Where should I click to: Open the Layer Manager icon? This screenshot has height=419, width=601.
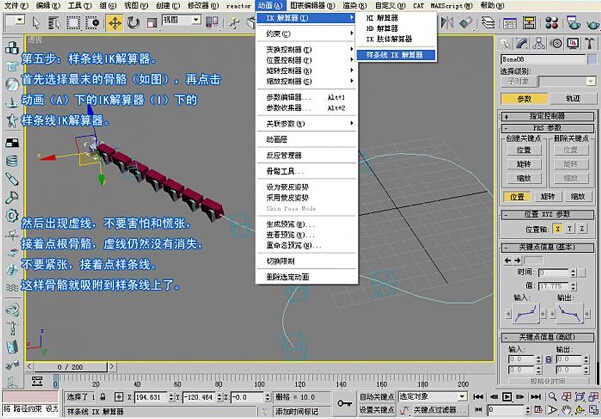[x=488, y=23]
